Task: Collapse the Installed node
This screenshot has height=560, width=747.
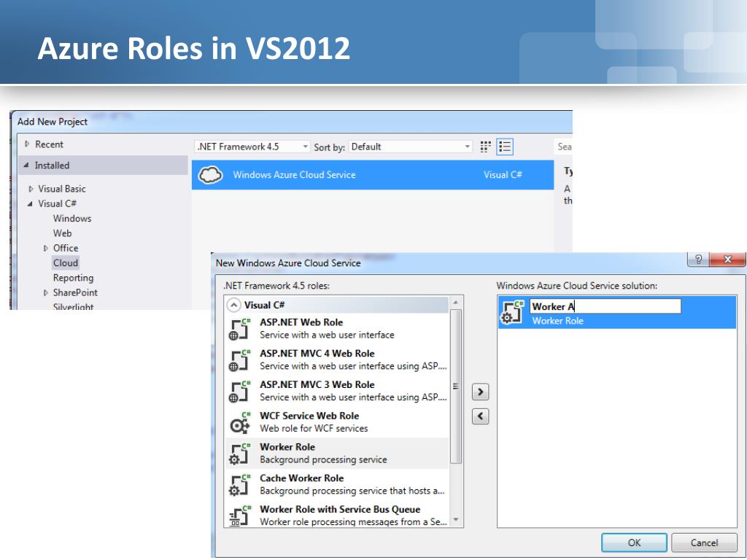Action: click(x=26, y=166)
